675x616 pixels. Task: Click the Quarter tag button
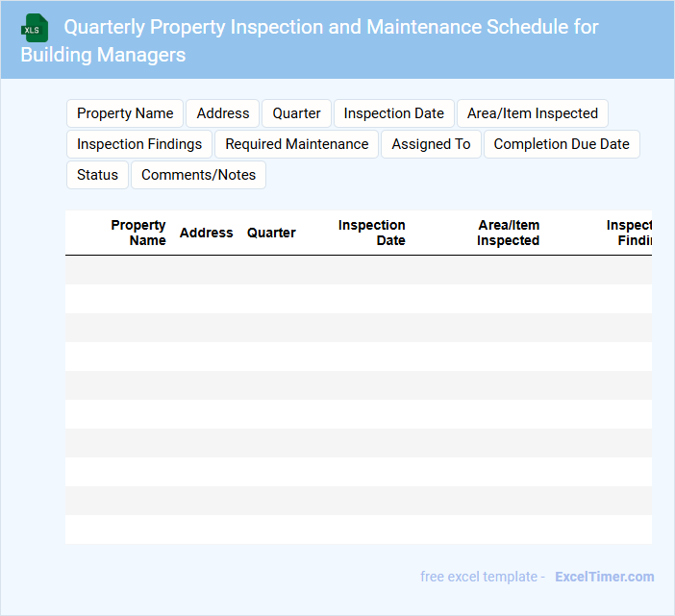[296, 113]
